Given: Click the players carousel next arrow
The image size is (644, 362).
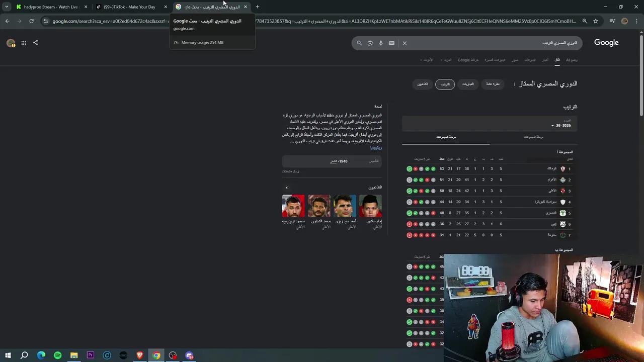Looking at the screenshot, I should [x=287, y=188].
